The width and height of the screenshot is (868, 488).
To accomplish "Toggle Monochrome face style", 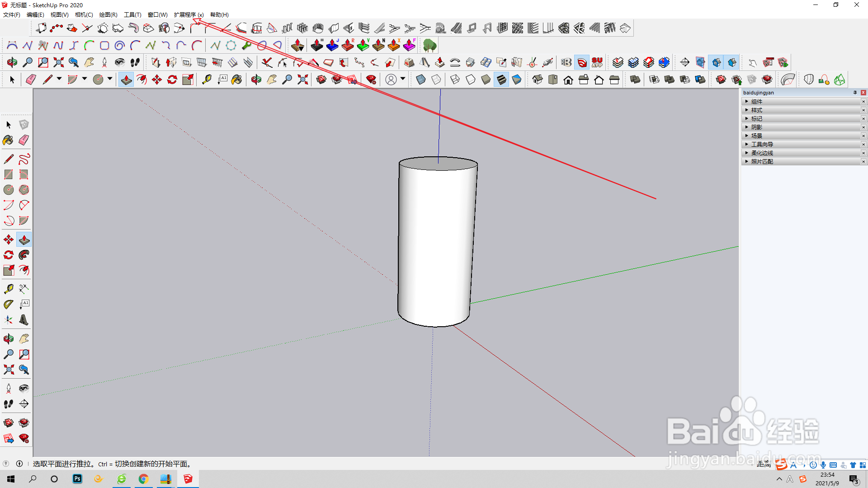I will click(x=517, y=80).
